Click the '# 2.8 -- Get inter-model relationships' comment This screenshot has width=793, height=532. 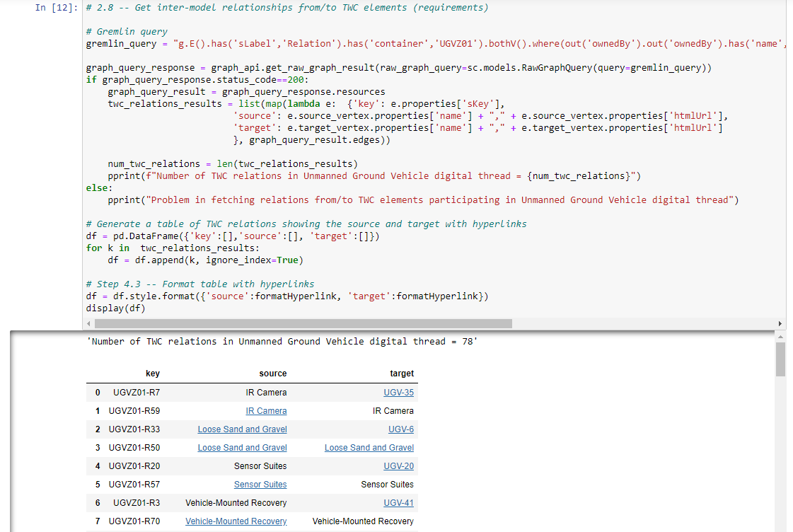(x=287, y=8)
